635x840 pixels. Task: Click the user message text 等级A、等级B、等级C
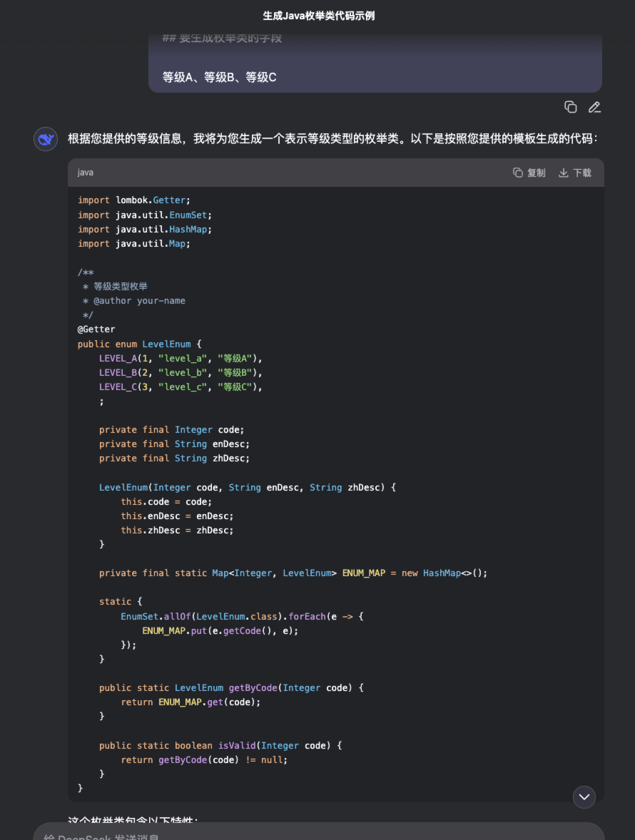tap(219, 77)
